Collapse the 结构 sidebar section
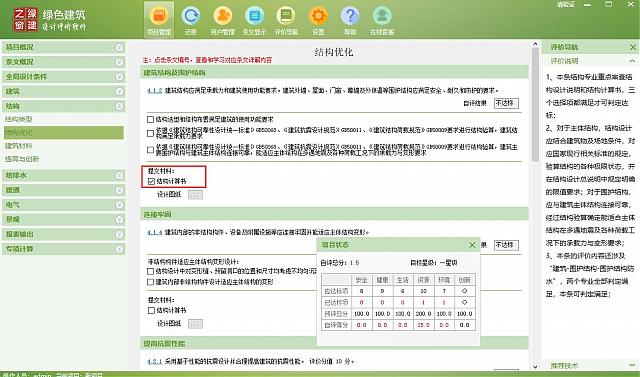The width and height of the screenshot is (640, 377). coord(119,106)
